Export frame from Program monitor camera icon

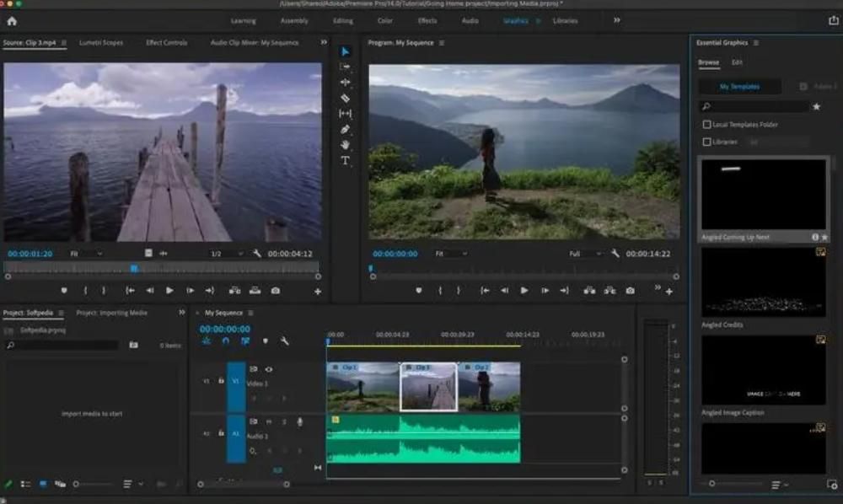pos(630,291)
